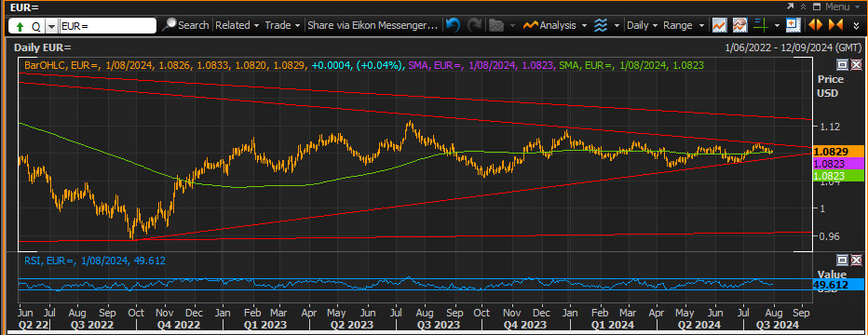Click the EUR= symbol input field

pos(108,26)
